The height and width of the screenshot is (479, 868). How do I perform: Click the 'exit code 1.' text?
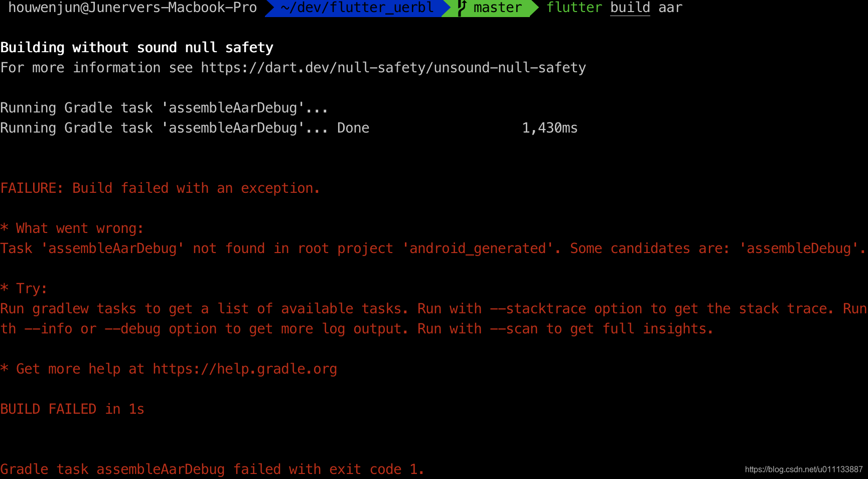[377, 469]
